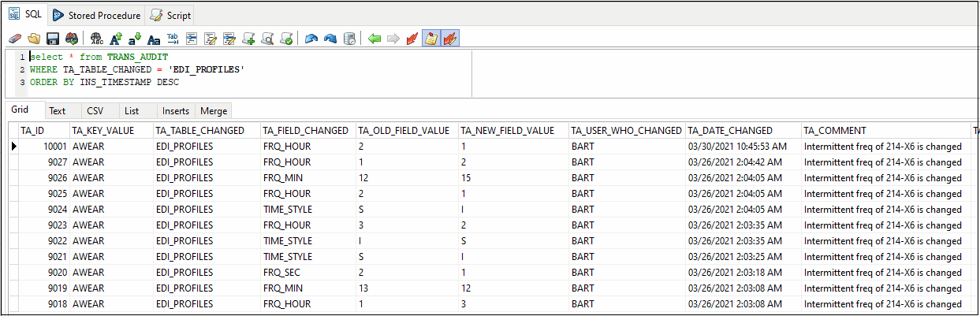
Task: Click the red lightning execute icon
Action: click(x=412, y=39)
